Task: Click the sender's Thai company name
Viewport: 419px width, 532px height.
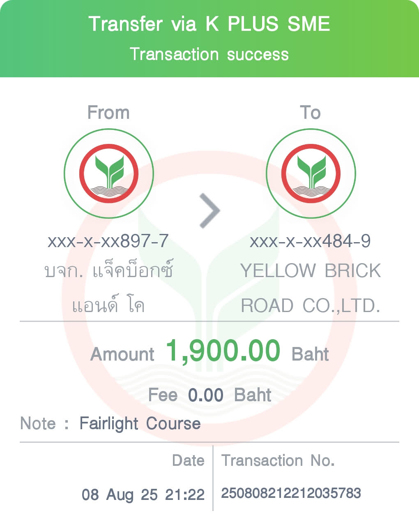Action: tap(108, 288)
